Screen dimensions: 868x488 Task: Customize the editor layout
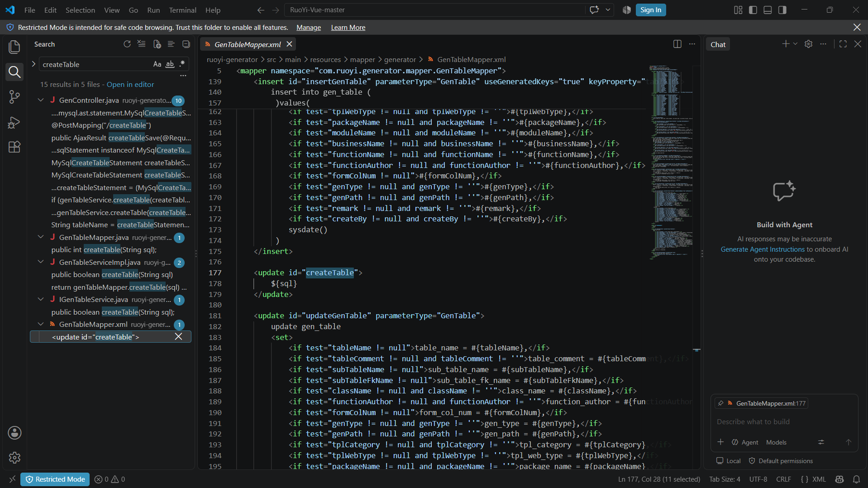[x=738, y=10]
